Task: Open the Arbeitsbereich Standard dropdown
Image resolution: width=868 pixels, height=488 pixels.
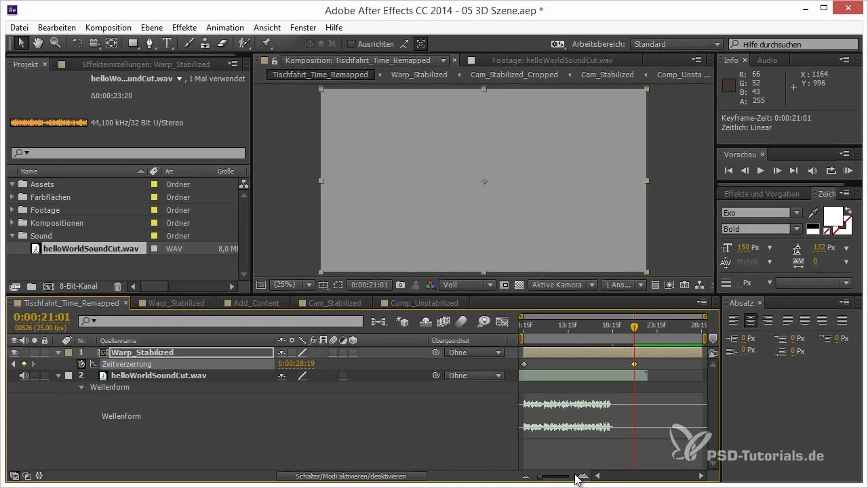Action: [676, 44]
